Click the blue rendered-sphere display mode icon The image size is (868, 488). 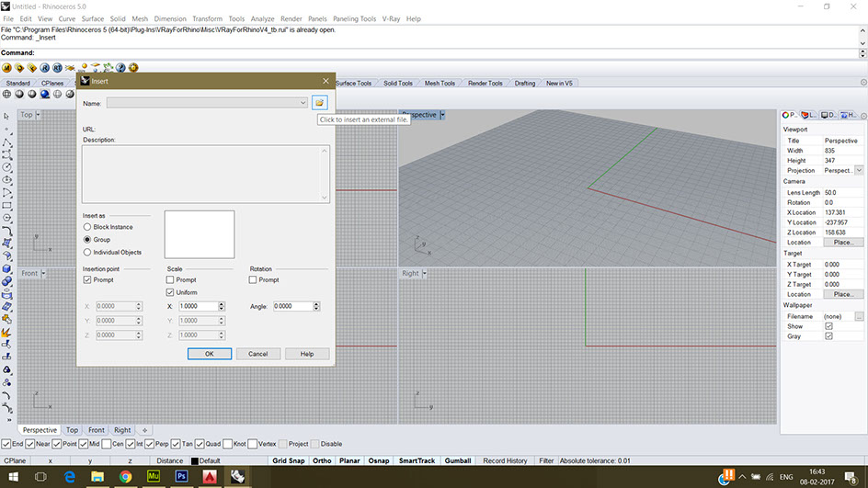[45, 94]
